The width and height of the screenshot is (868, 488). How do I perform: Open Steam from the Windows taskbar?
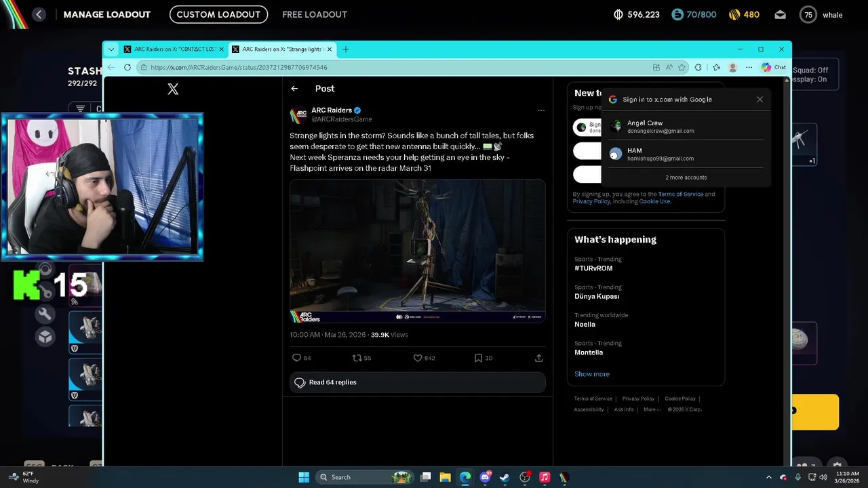[x=505, y=477]
